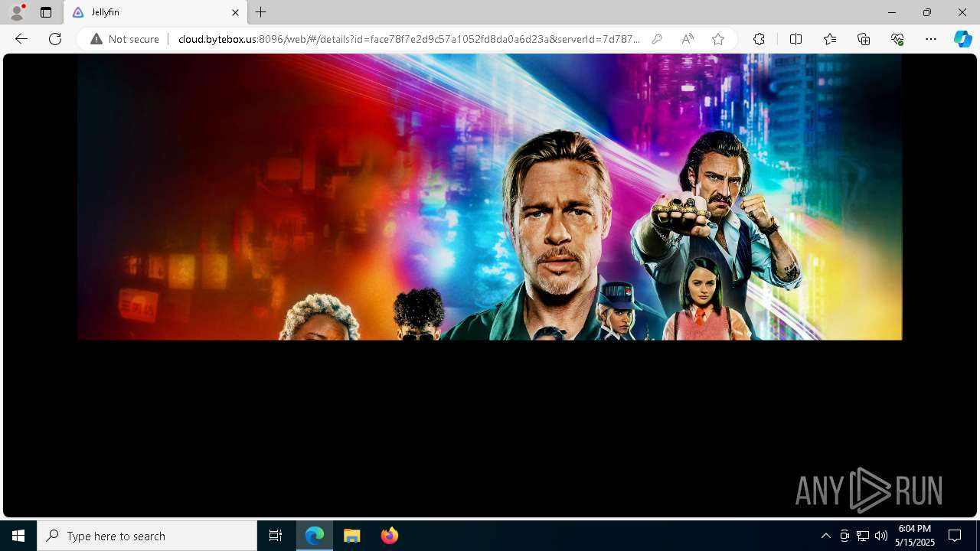Open Browser essentials heart icon
This screenshot has width=980, height=551.
tap(897, 39)
